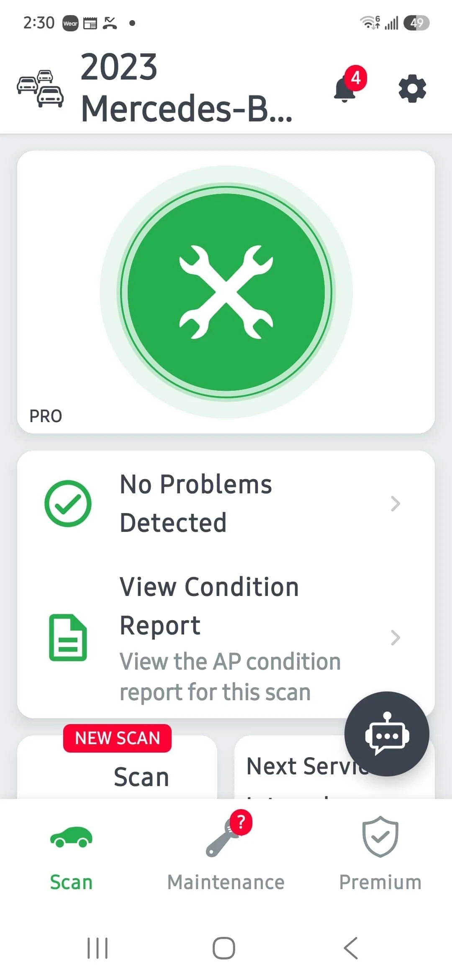452x980 pixels.
Task: Tap the 2023 Mercedes-B... vehicle title
Action: [187, 88]
